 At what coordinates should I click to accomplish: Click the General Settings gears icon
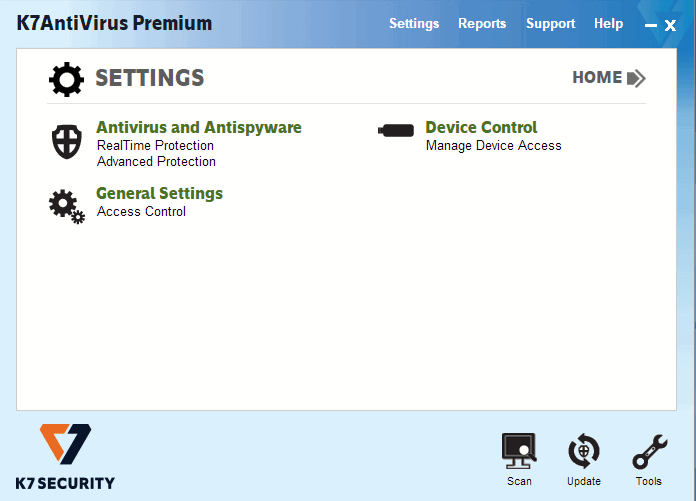click(x=66, y=206)
